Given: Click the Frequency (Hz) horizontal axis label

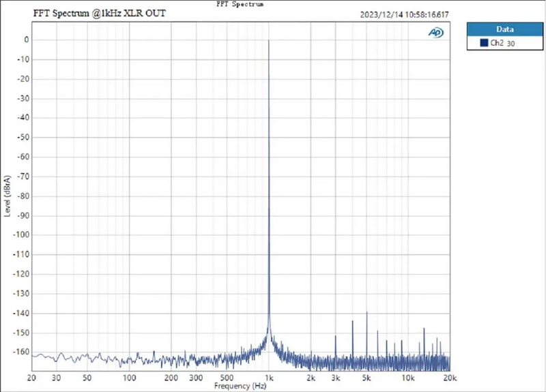Looking at the screenshot, I should coord(240,386).
